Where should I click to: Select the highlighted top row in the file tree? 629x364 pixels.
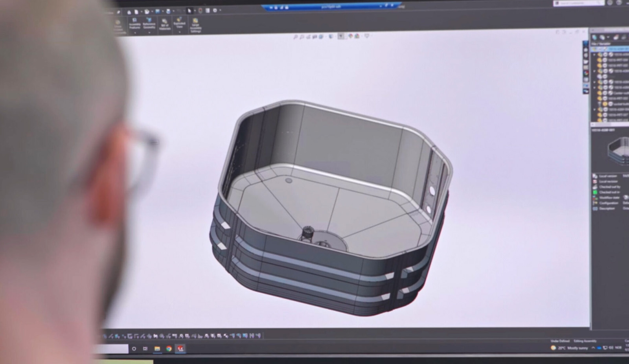[613, 49]
